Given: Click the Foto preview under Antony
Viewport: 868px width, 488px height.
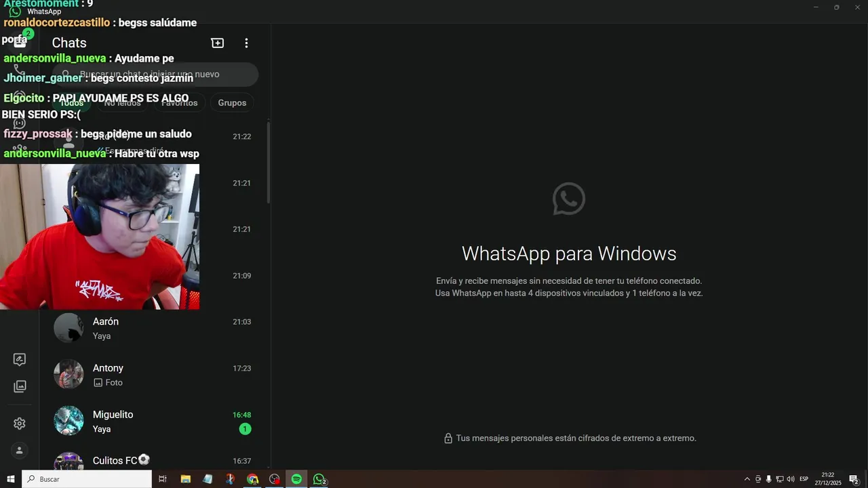Looking at the screenshot, I should (x=108, y=383).
